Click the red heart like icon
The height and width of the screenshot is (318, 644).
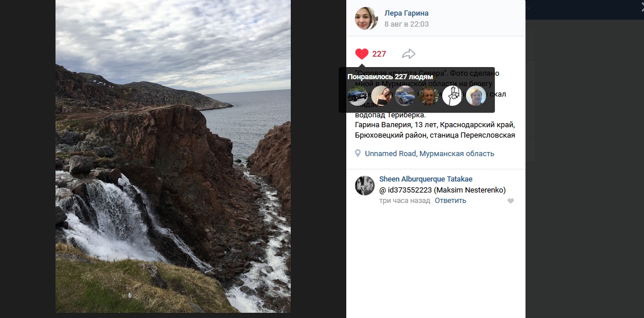pos(362,54)
